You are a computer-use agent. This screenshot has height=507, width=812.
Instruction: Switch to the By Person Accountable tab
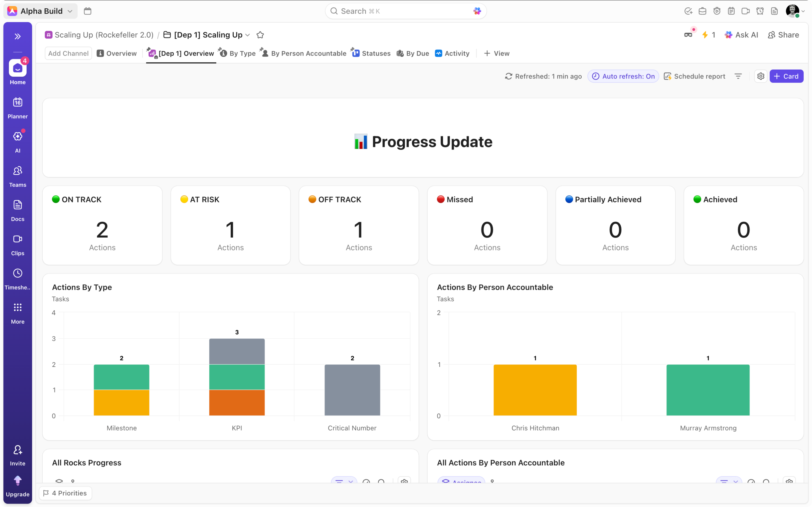[x=308, y=53]
